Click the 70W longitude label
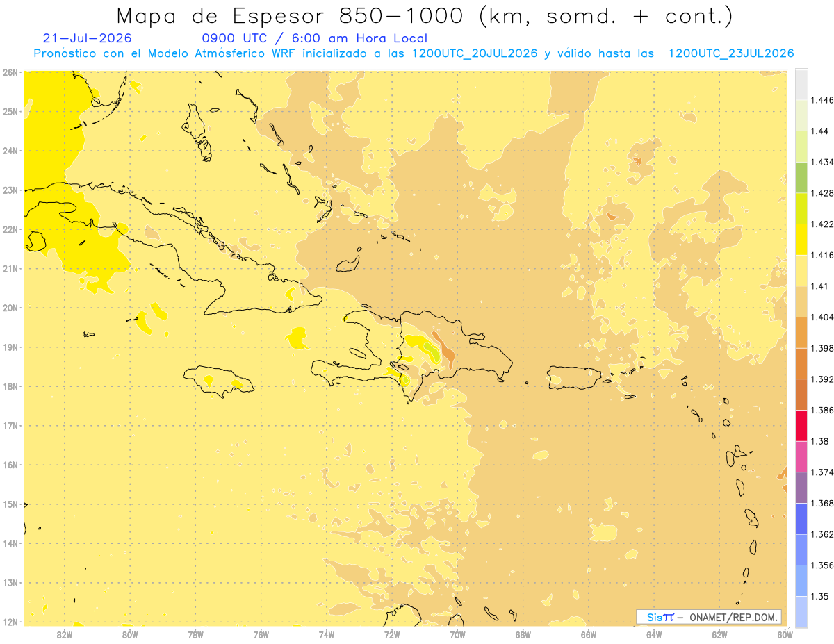Viewport: 834px width, 644px height. point(457,634)
